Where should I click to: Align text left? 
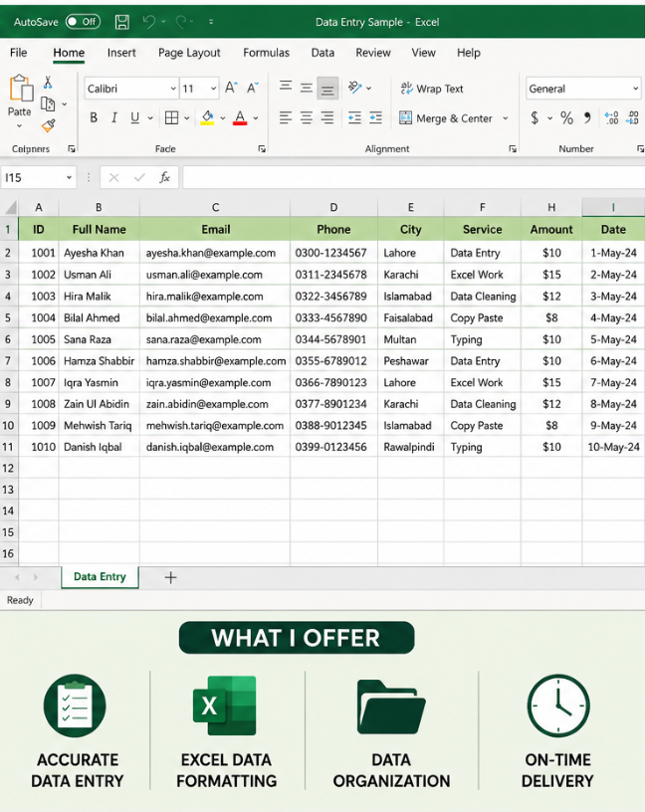pyautogui.click(x=286, y=118)
